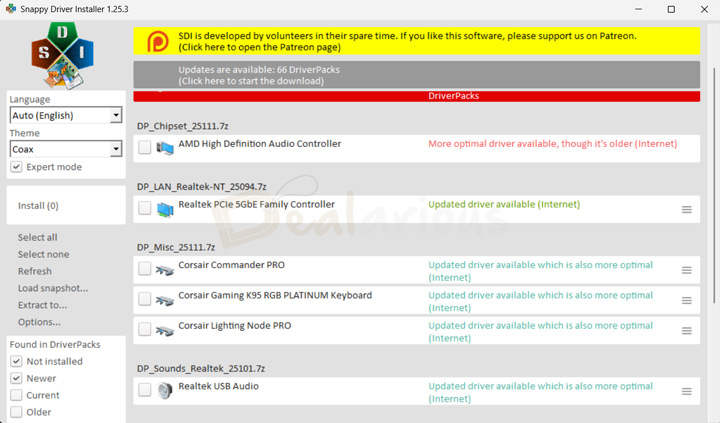Tick checkbox for Corsair Gaming K95 RGB PLATINUM

coord(145,299)
